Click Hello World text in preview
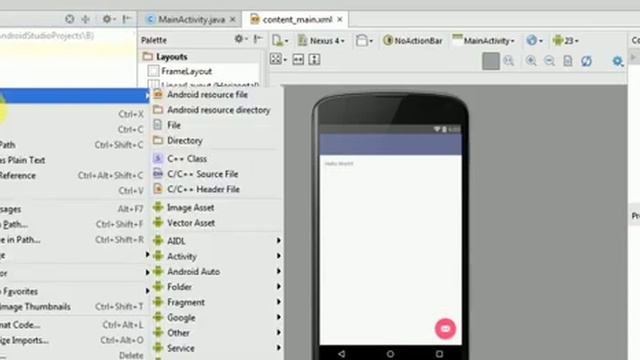 click(x=339, y=164)
